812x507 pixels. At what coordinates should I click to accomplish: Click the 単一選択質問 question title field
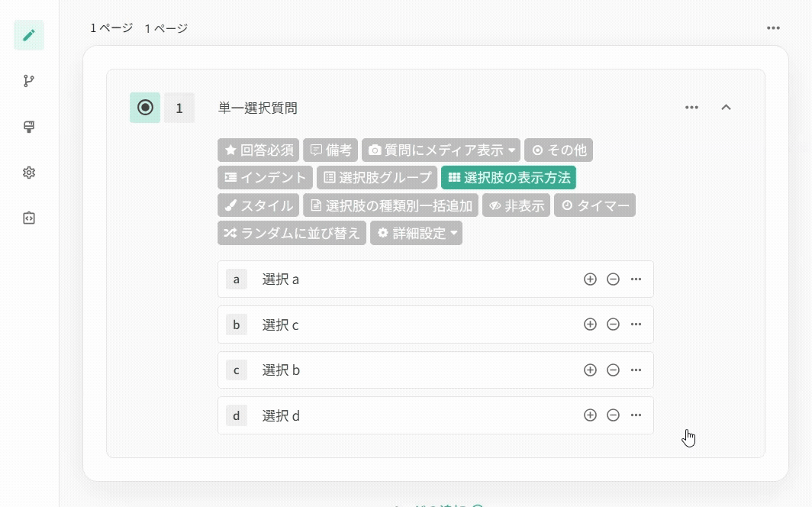[258, 108]
